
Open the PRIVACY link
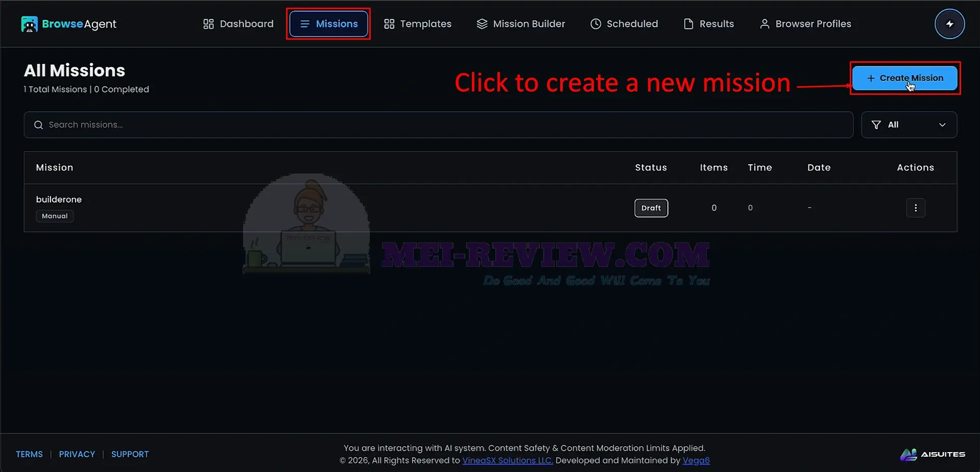click(x=77, y=454)
